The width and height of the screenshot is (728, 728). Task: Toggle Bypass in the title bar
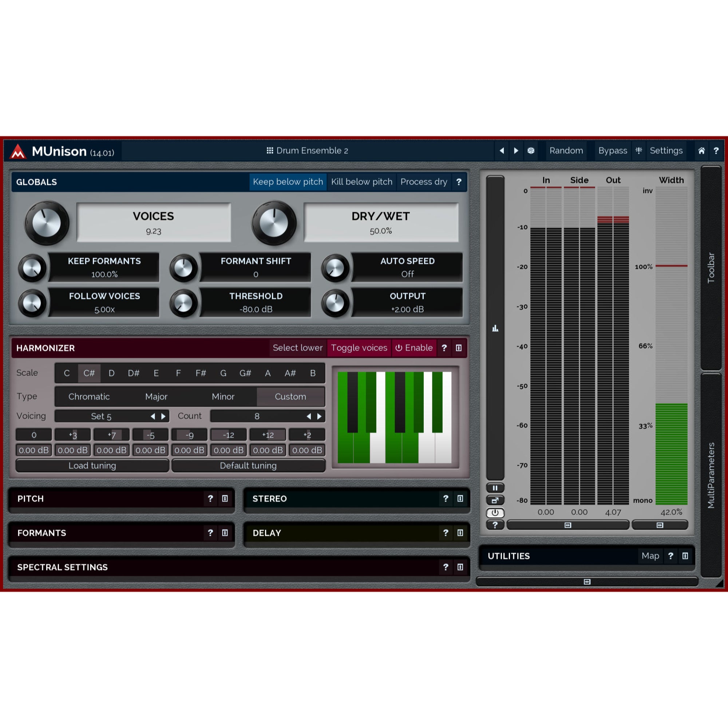[613, 151]
